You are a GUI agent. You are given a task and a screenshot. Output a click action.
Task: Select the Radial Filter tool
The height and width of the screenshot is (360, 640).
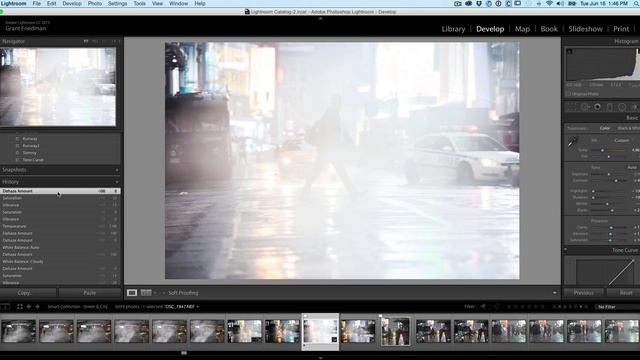click(x=622, y=107)
